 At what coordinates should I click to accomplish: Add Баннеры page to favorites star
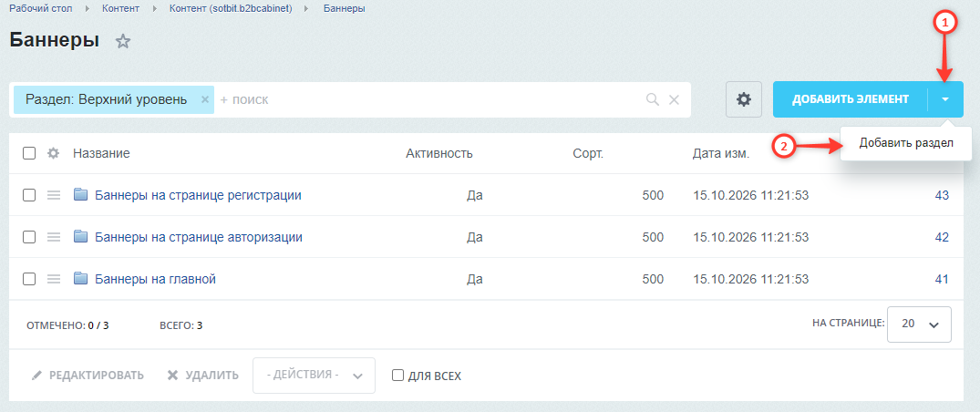point(123,42)
